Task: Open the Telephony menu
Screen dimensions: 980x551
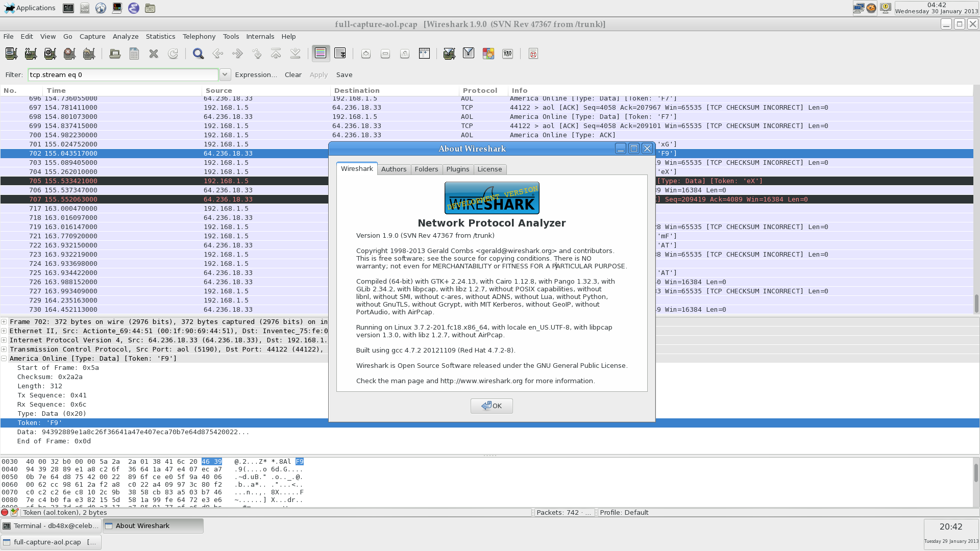Action: click(199, 37)
